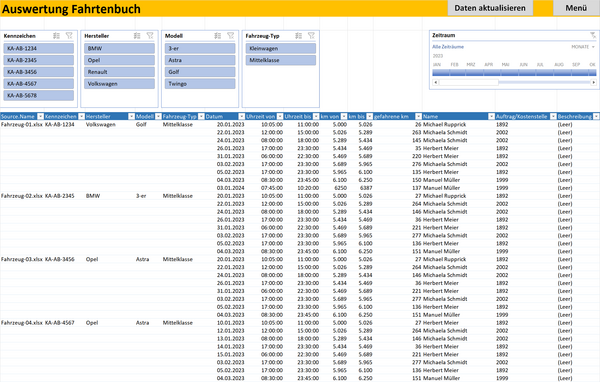Select the MAI month bar in timeline
The width and height of the screenshot is (600, 382).
pos(510,73)
